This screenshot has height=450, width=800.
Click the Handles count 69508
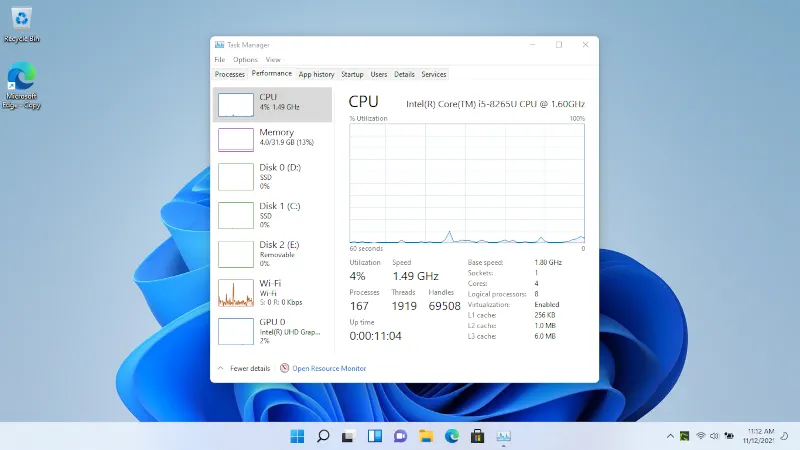pyautogui.click(x=444, y=306)
